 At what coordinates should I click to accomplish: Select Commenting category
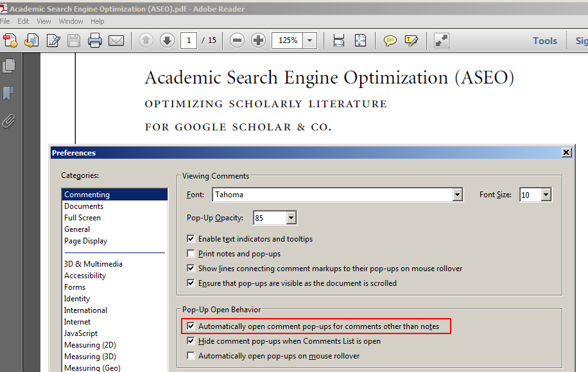[114, 195]
